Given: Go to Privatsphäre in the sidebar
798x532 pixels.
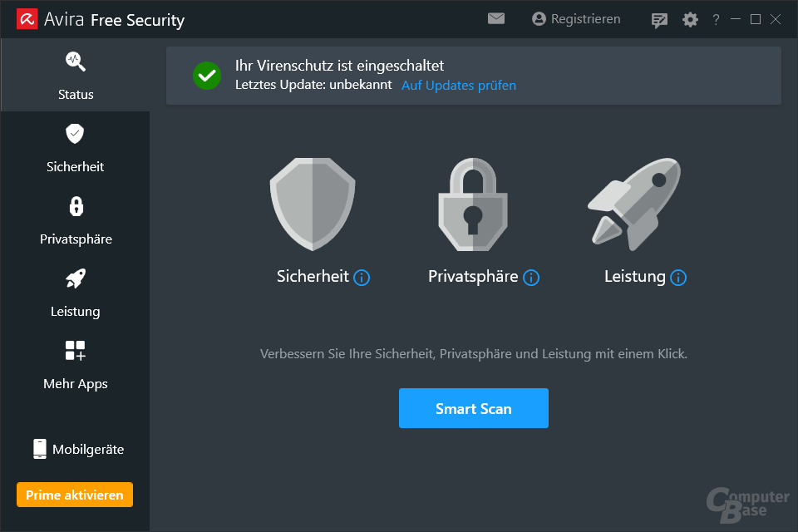Looking at the screenshot, I should [x=76, y=220].
